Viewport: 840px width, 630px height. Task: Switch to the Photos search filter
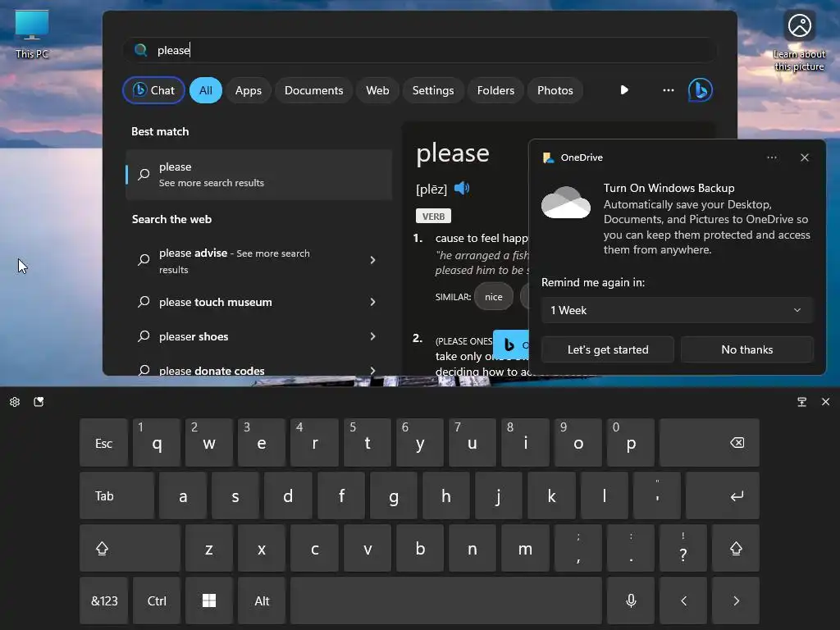[x=555, y=90]
